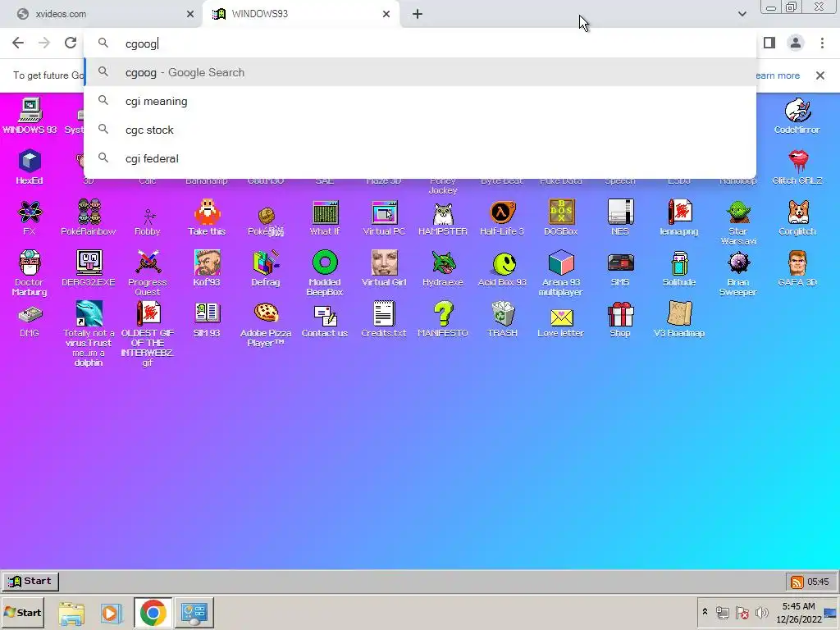Open the Love letter envelope icon
Screen dimensions: 840x630
tap(561, 319)
